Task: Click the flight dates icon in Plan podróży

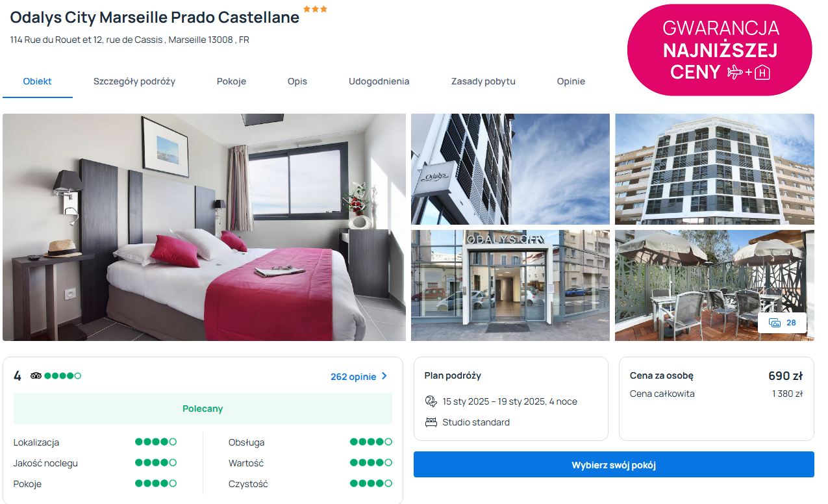Action: tap(431, 401)
